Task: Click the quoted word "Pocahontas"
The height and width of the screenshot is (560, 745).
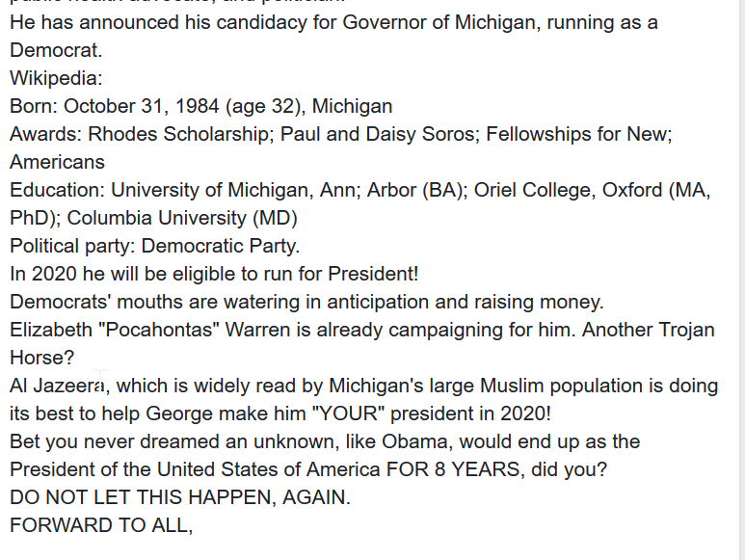Action: click(x=158, y=330)
